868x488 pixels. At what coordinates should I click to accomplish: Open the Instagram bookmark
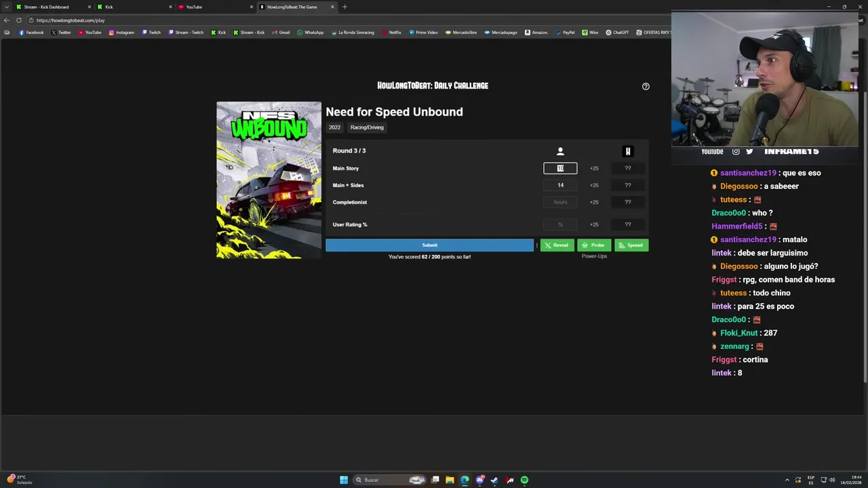click(x=121, y=33)
